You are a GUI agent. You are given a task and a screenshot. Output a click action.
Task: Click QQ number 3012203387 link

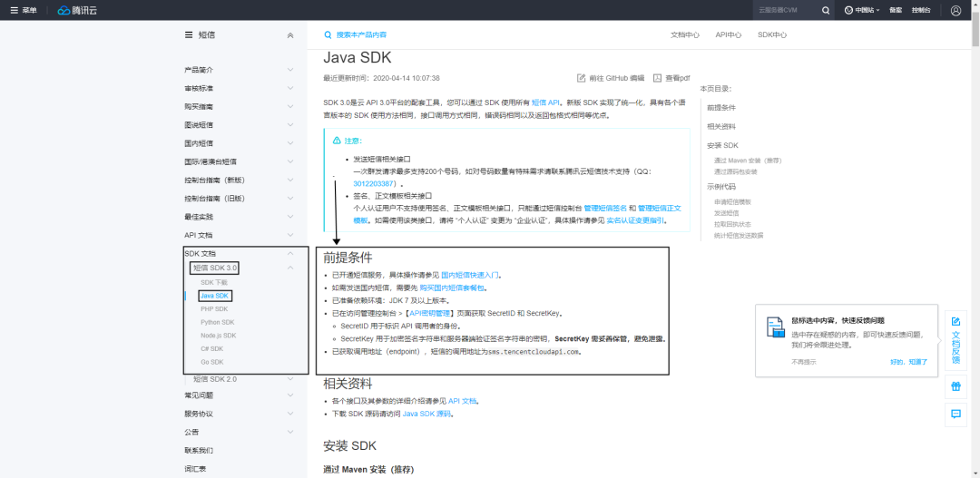click(373, 184)
